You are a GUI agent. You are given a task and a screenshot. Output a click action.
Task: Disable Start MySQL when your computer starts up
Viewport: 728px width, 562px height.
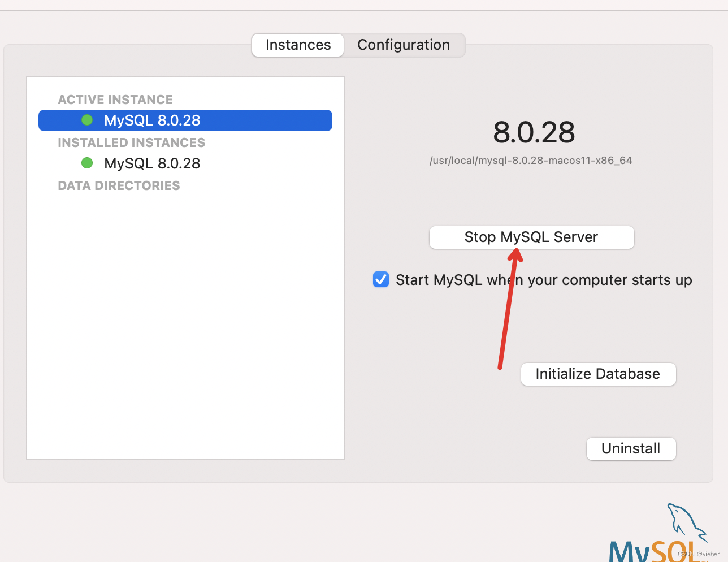tap(380, 279)
